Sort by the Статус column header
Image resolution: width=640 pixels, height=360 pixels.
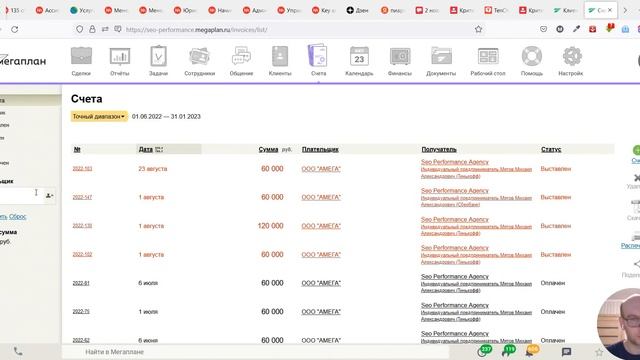(551, 149)
